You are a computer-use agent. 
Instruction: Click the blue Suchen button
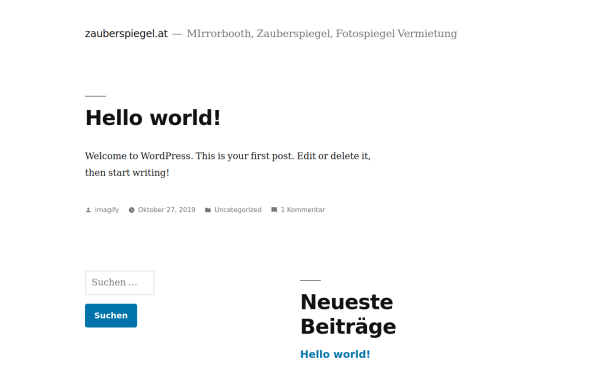point(111,316)
